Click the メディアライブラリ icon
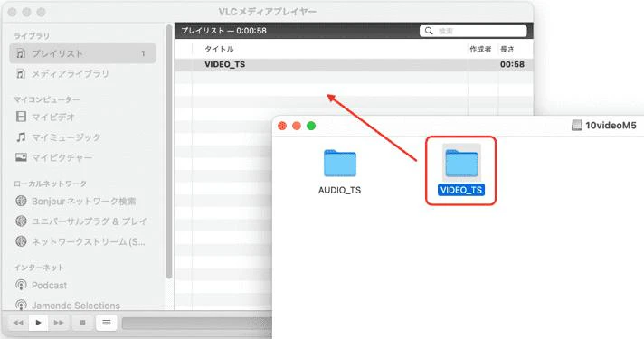644x339 pixels. tap(21, 74)
